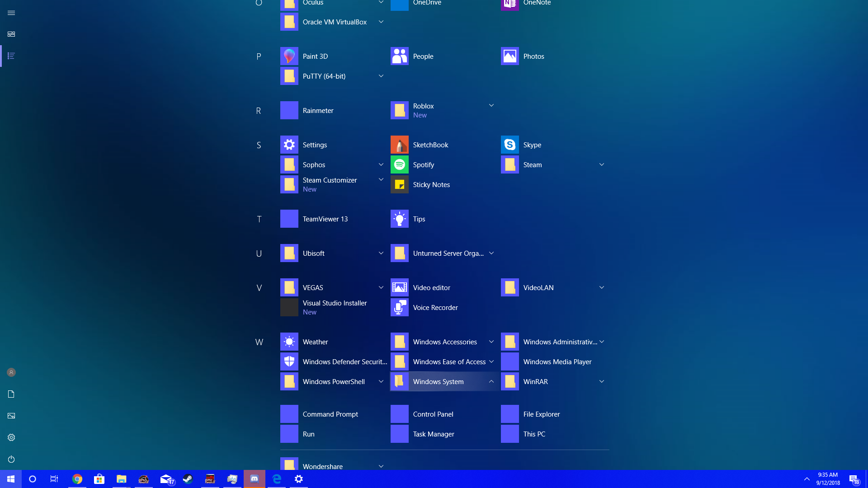Click the Start menu hamburger icon

point(11,13)
